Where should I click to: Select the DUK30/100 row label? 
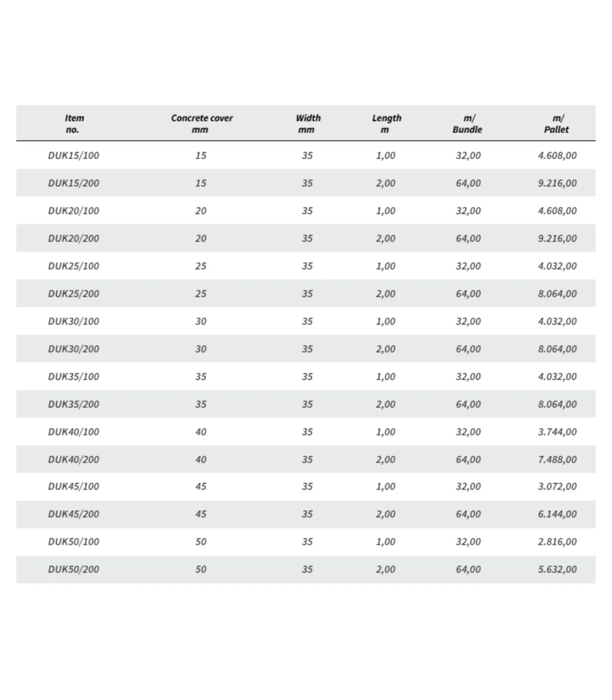pyautogui.click(x=73, y=321)
